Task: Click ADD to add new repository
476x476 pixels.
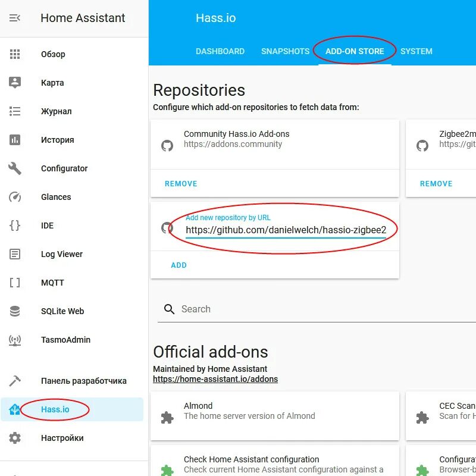Action: point(179,265)
